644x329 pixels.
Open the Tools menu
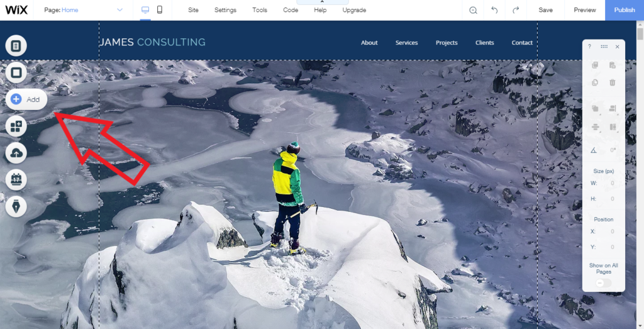click(x=260, y=10)
